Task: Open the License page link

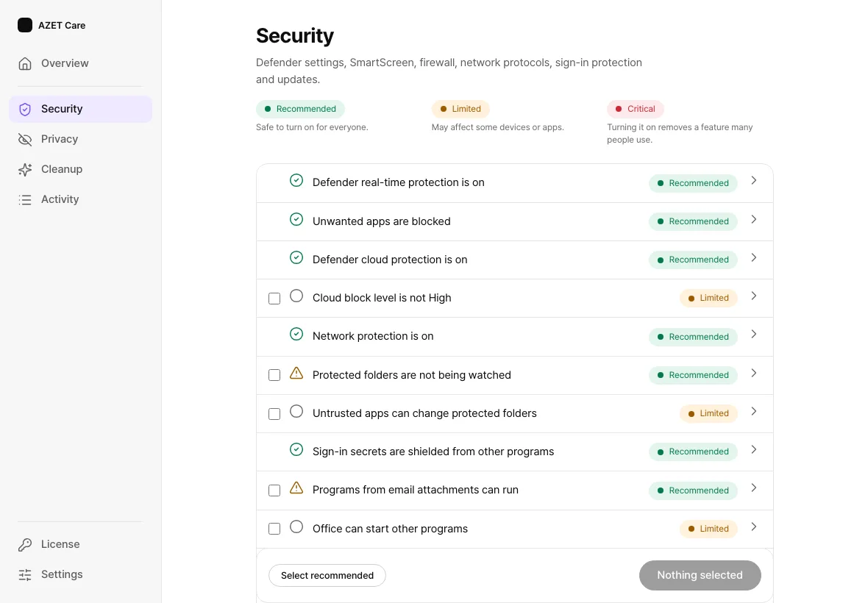Action: (x=80, y=544)
